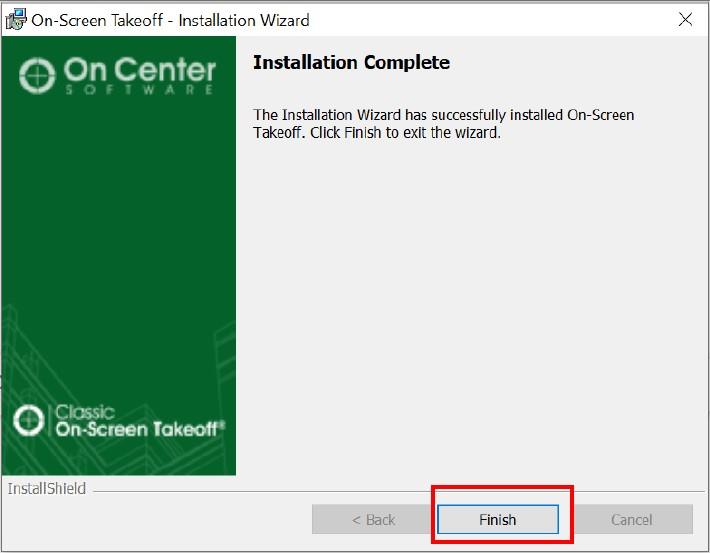The height and width of the screenshot is (553, 710).
Task: Close the Installation Wizard window
Action: [x=685, y=19]
